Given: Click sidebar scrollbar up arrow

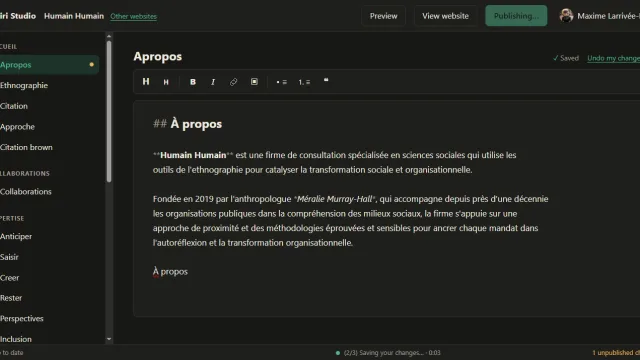Looking at the screenshot, I should point(109,36).
